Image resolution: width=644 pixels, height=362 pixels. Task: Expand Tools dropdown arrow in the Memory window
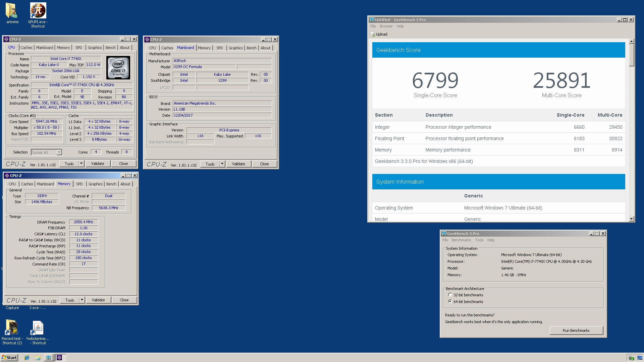(x=82, y=300)
